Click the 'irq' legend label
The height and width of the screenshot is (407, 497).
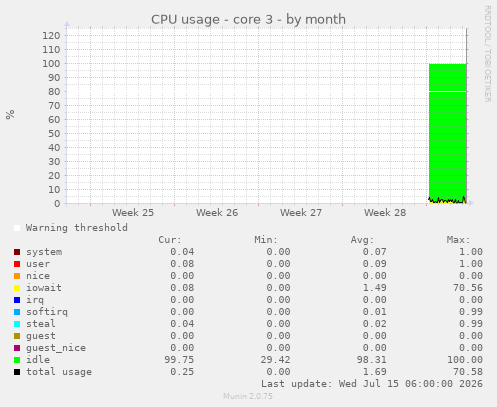tap(35, 300)
